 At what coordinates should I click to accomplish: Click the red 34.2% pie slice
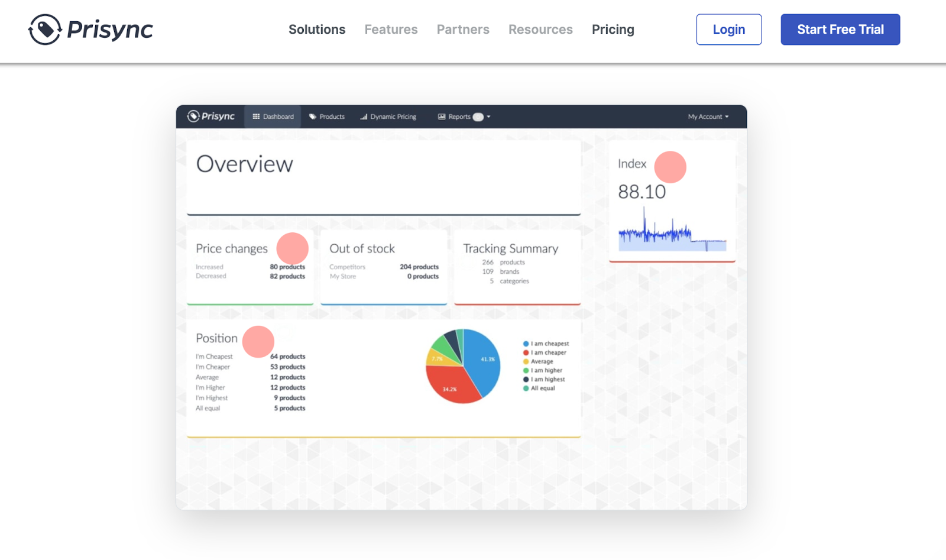(x=452, y=386)
